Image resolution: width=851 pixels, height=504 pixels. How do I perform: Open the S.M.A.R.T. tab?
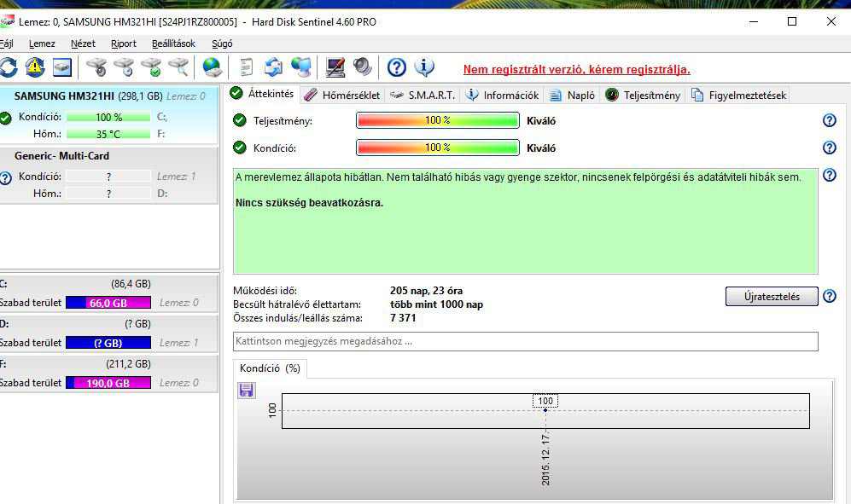point(423,95)
